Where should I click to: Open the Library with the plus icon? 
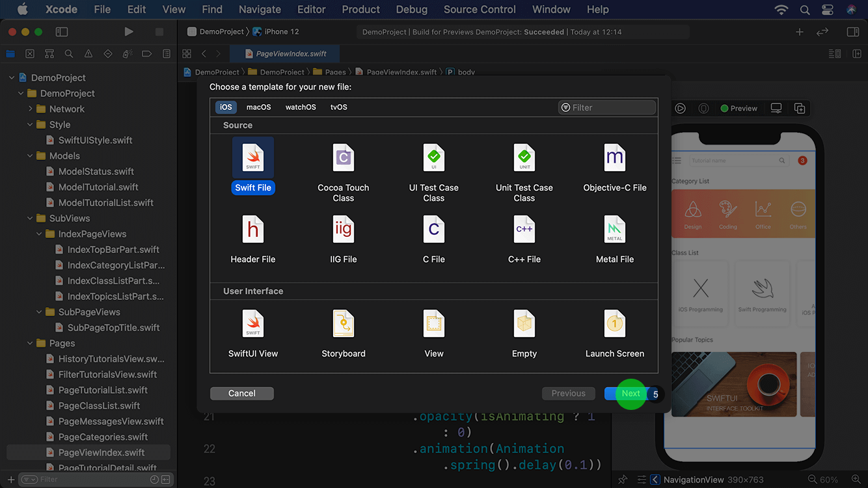(800, 32)
